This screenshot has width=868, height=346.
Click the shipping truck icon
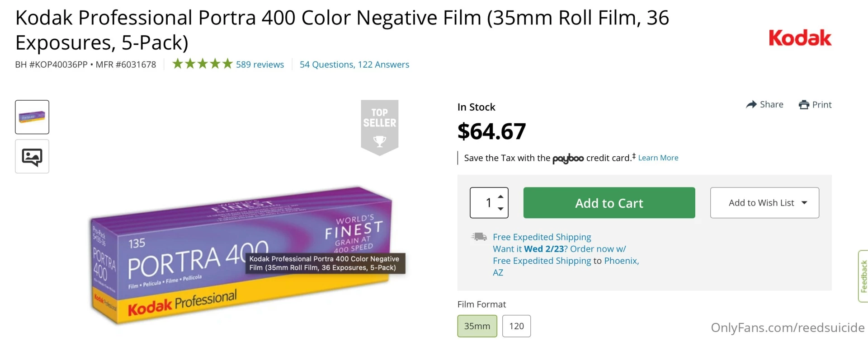coord(479,236)
